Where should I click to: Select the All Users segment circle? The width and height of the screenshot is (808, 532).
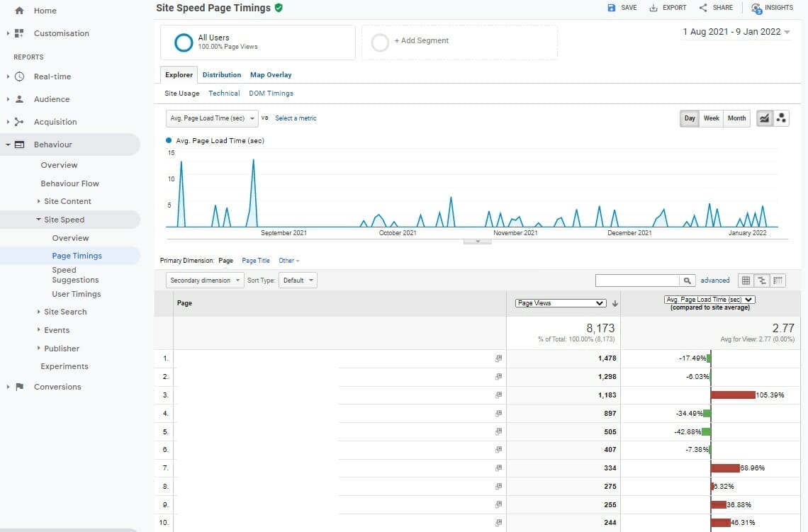183,43
